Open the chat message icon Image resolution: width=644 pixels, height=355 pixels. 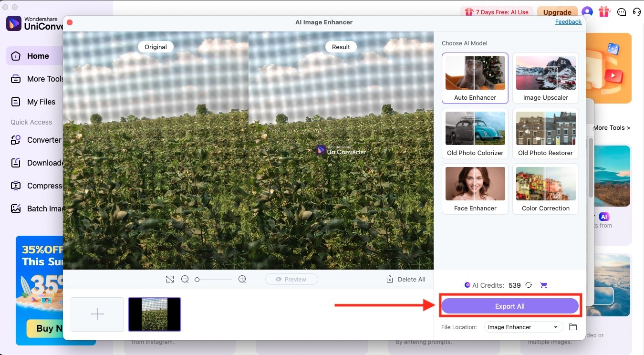coord(622,12)
